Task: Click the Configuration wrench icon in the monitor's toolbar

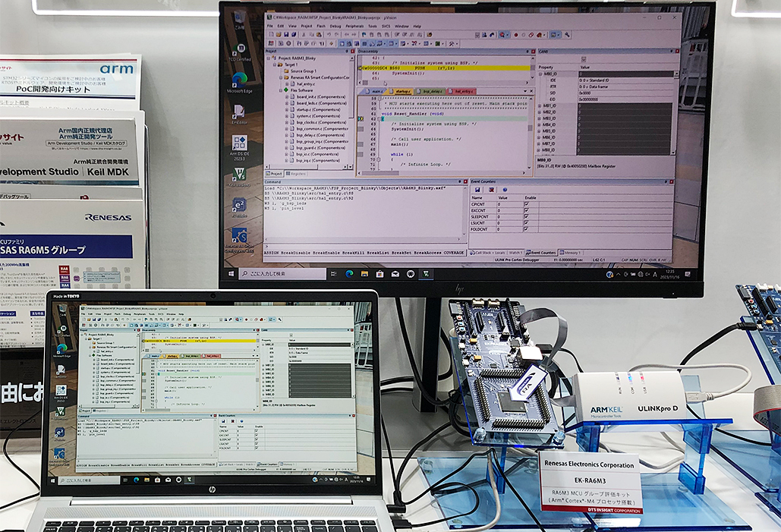Action: (x=567, y=35)
